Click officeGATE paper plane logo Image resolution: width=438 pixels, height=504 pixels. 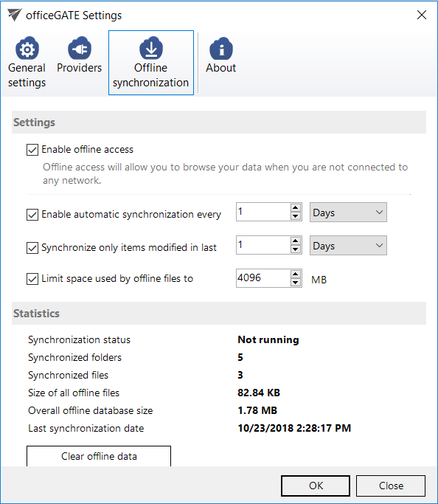click(15, 15)
